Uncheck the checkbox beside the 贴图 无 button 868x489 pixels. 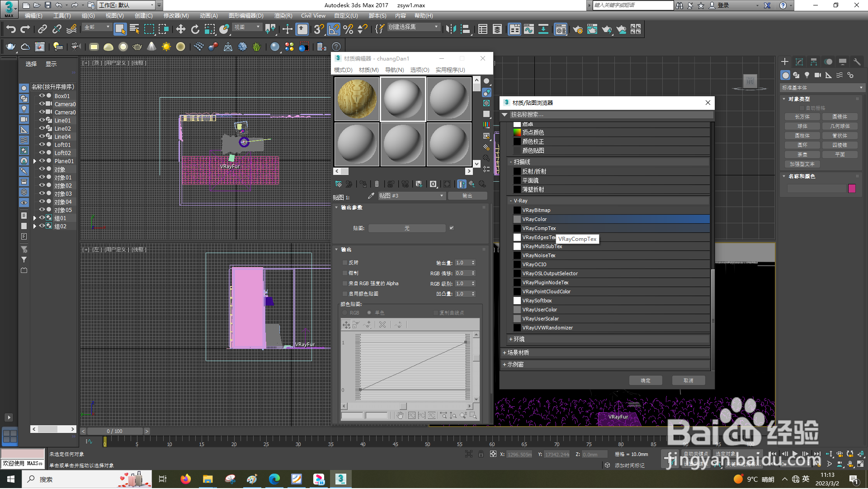click(452, 228)
